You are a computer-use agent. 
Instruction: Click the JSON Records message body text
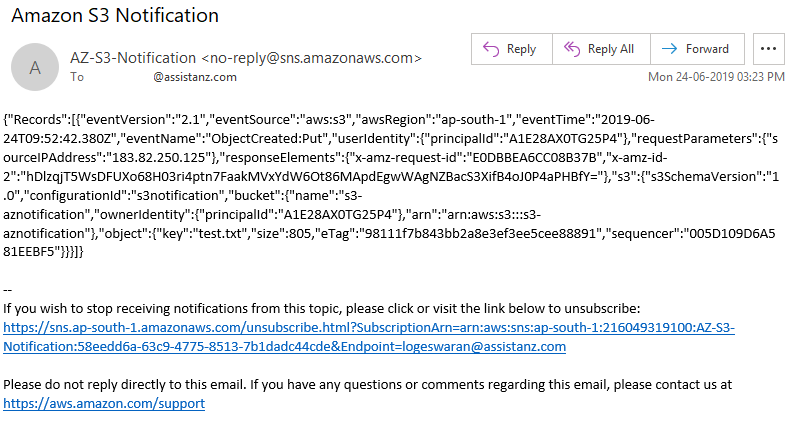(x=391, y=185)
